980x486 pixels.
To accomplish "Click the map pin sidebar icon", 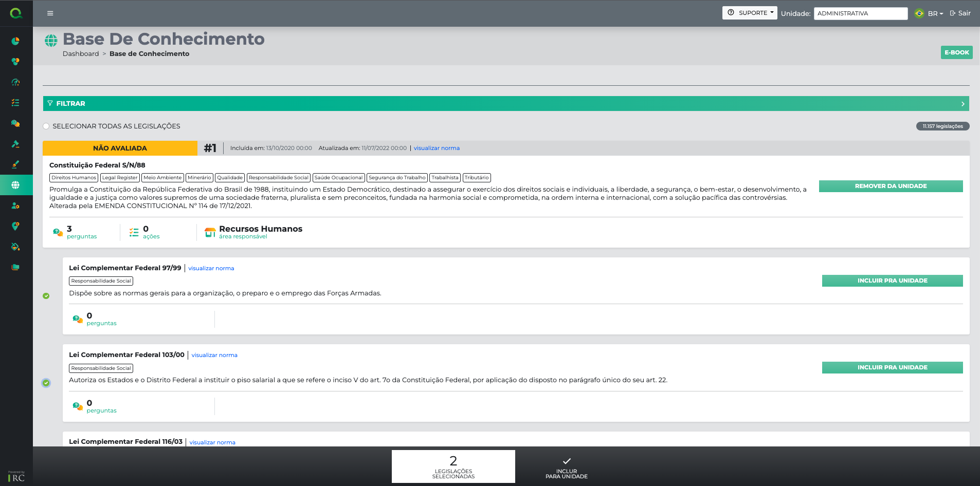I will point(15,226).
